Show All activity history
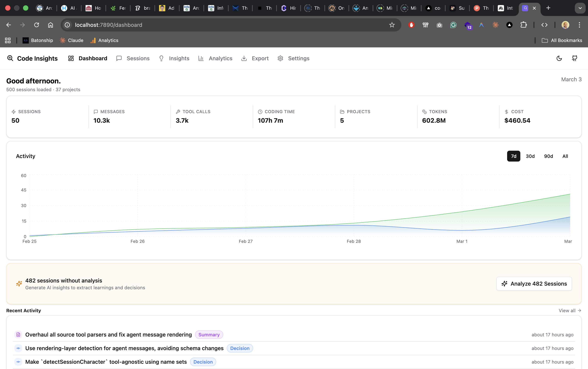588x369 pixels. click(565, 156)
